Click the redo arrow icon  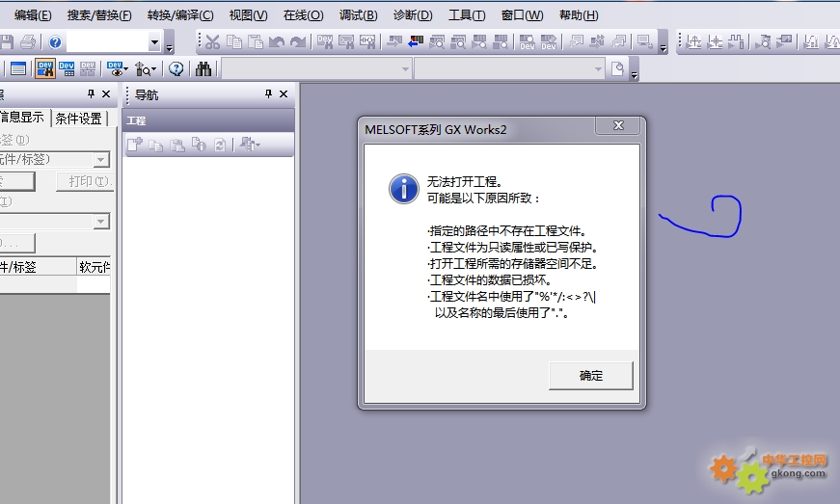[298, 41]
